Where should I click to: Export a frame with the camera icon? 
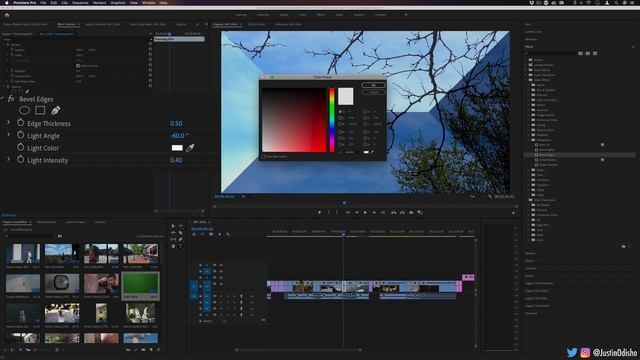click(411, 212)
